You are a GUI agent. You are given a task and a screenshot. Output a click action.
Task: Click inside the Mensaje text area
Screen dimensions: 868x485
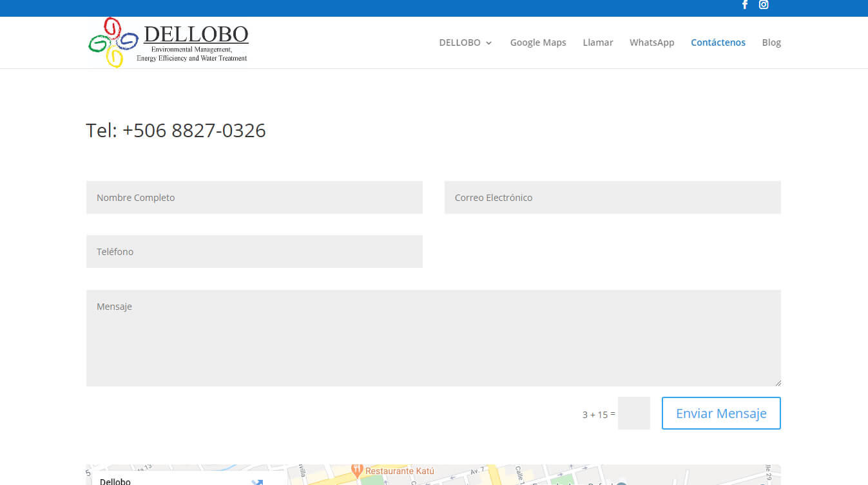coord(433,338)
